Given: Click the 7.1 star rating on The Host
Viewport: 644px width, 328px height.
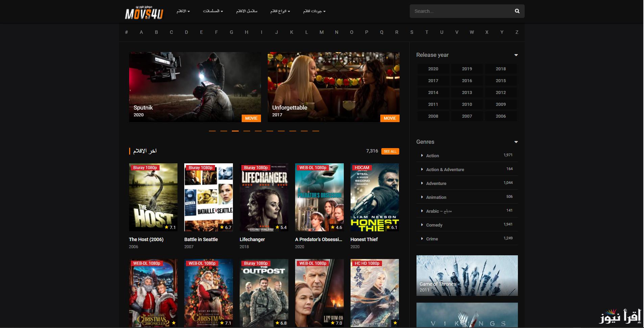Looking at the screenshot, I should pyautogui.click(x=170, y=228).
